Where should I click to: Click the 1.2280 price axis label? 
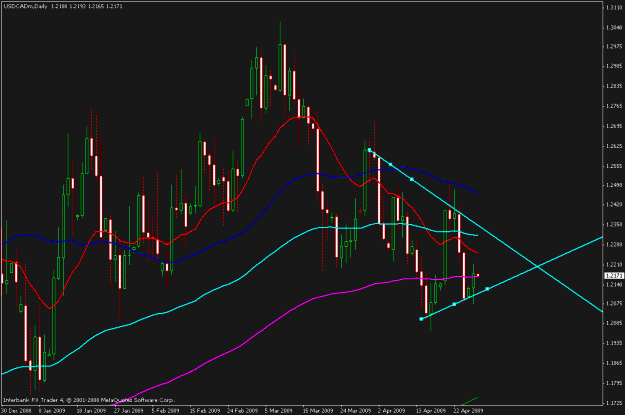[614, 244]
